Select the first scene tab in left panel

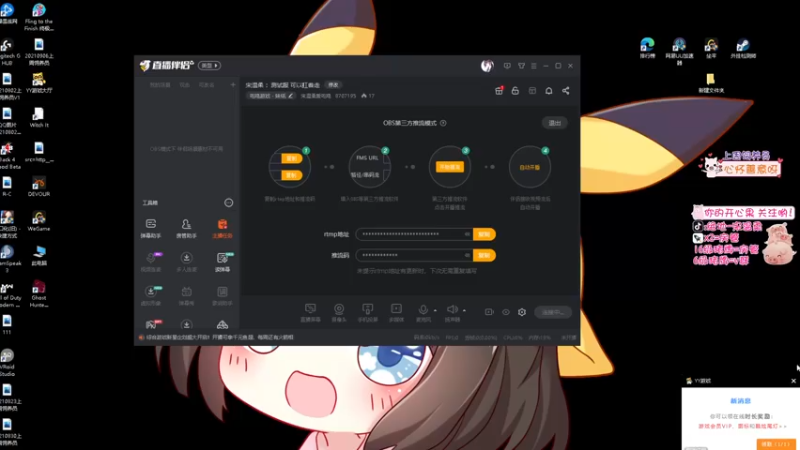pyautogui.click(x=160, y=85)
